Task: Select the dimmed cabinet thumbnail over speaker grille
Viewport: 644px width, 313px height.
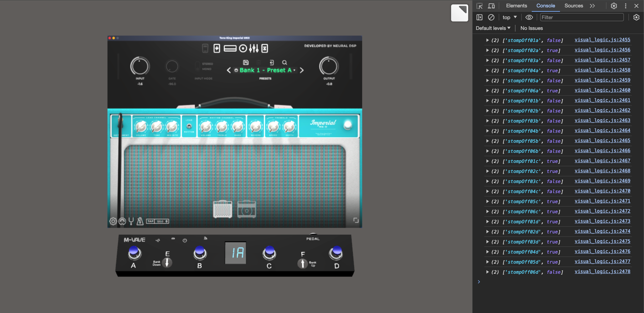Action: pos(246,209)
